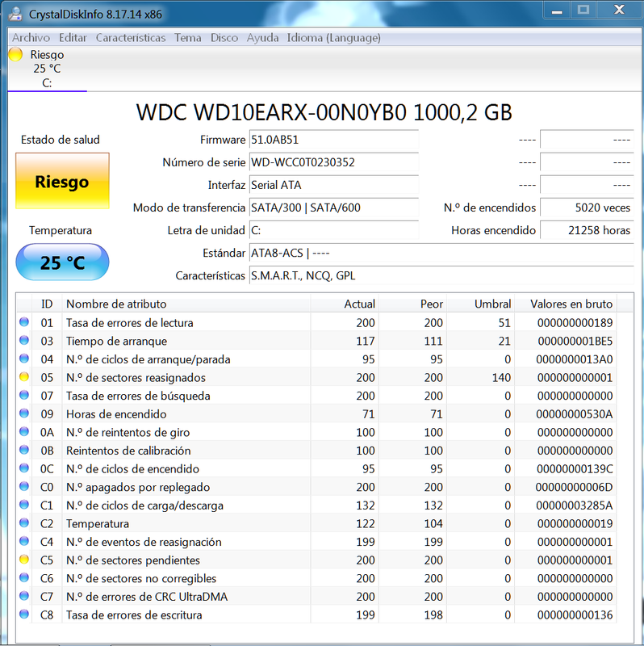
Task: Select the N.º de sectores reasignados row
Action: click(x=316, y=377)
